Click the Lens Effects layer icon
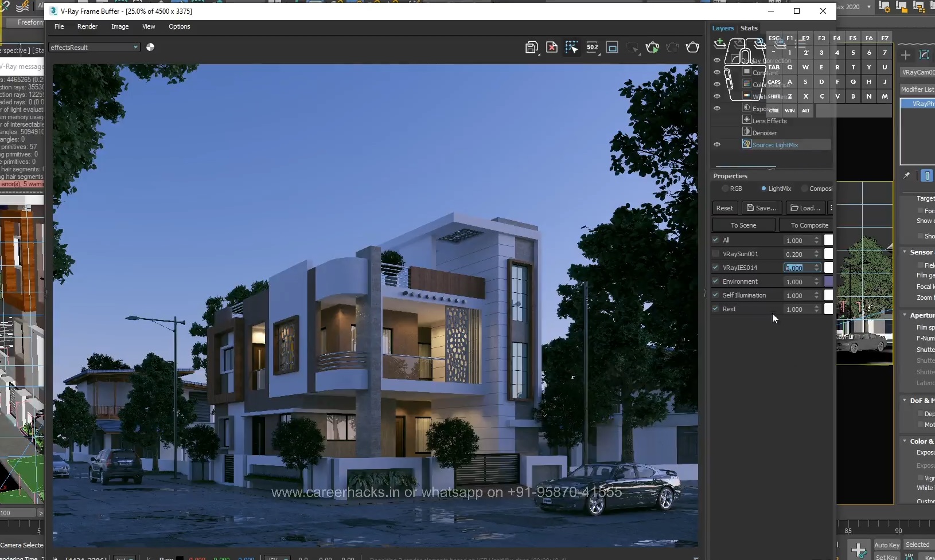 pyautogui.click(x=747, y=121)
